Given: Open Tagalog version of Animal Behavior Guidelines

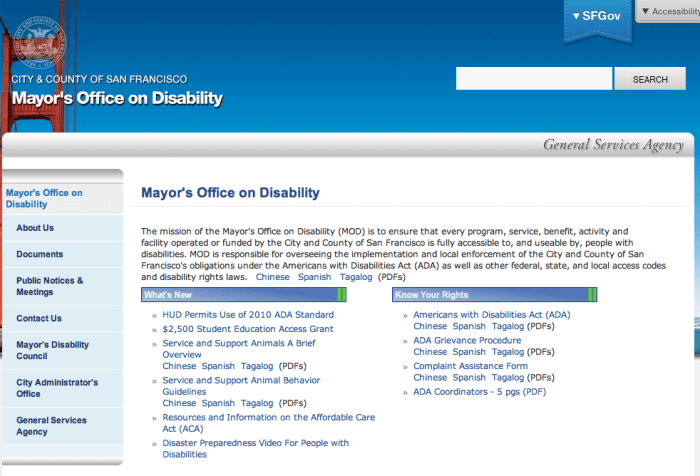Looking at the screenshot, I should pos(257,403).
